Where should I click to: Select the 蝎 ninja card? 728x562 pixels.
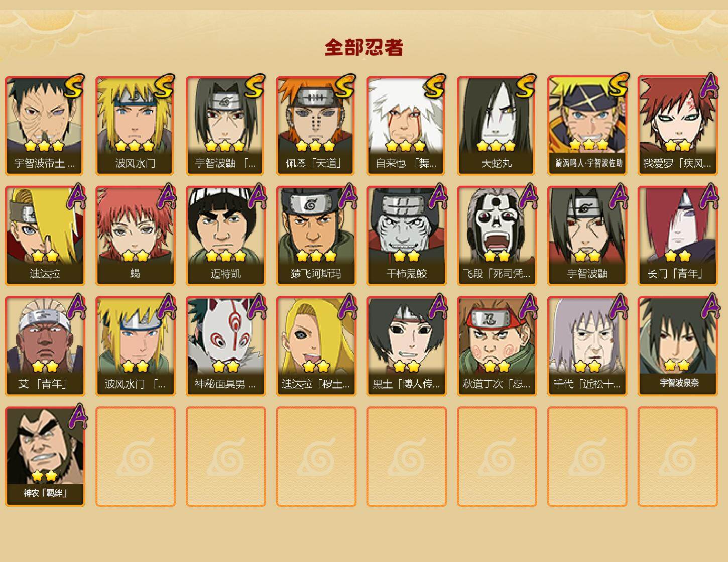136,236
